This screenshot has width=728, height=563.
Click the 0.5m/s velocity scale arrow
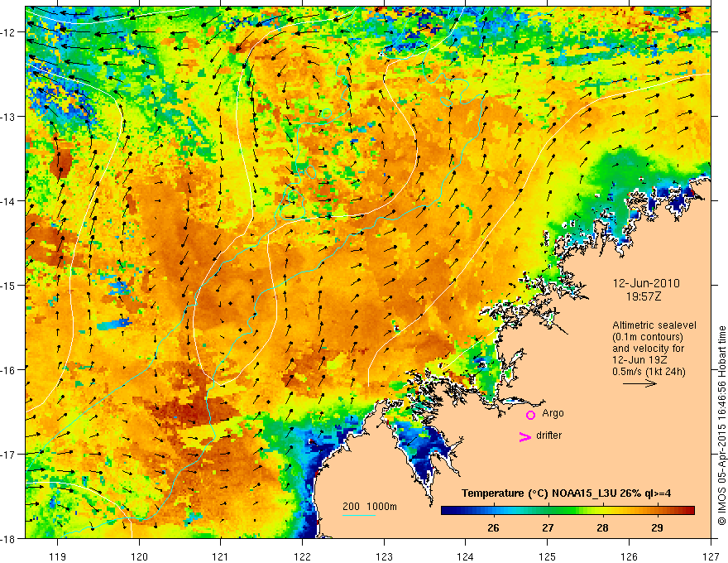(639, 383)
